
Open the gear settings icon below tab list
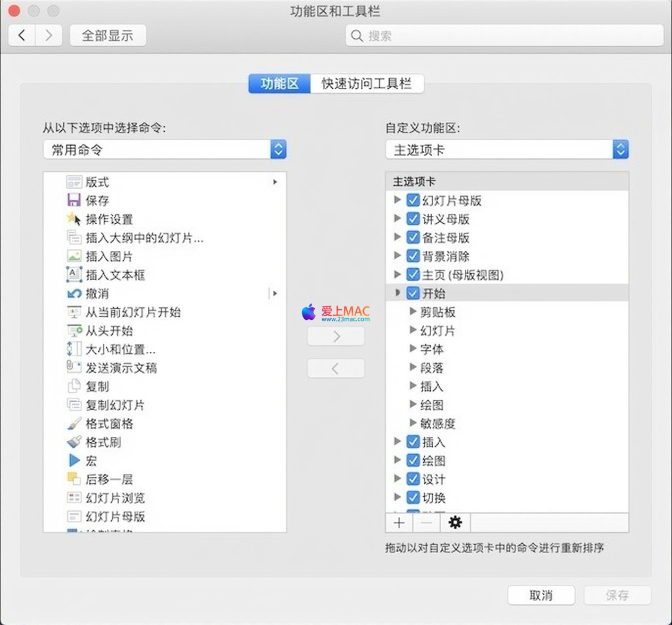[455, 523]
